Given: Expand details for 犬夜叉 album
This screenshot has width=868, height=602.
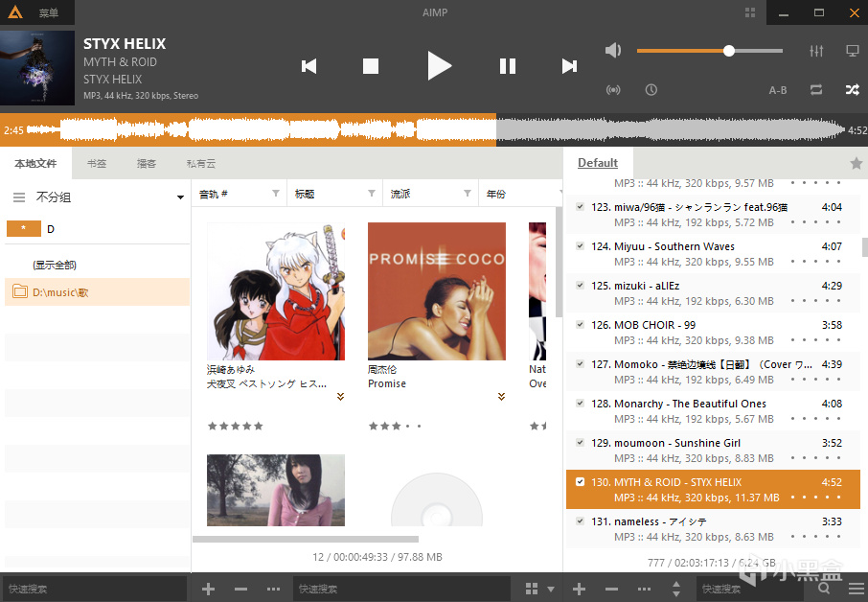Looking at the screenshot, I should pos(340,397).
